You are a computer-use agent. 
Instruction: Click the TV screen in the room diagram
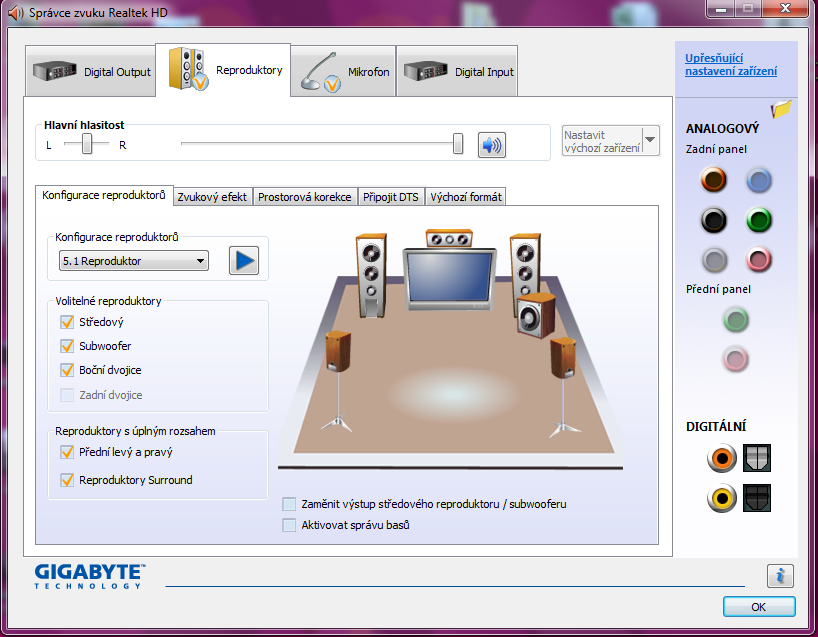(x=450, y=279)
